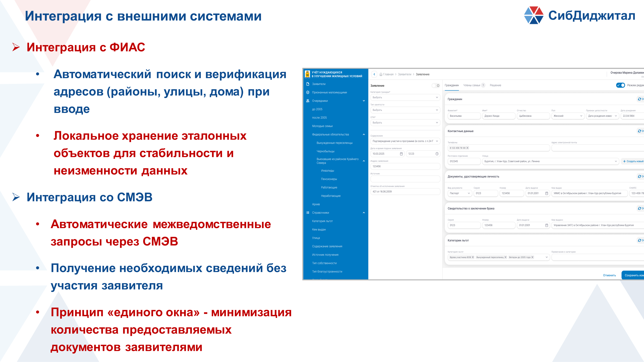Collapse Выехавшие из районов Крайнего Севера
The image size is (644, 362).
pyautogui.click(x=364, y=161)
